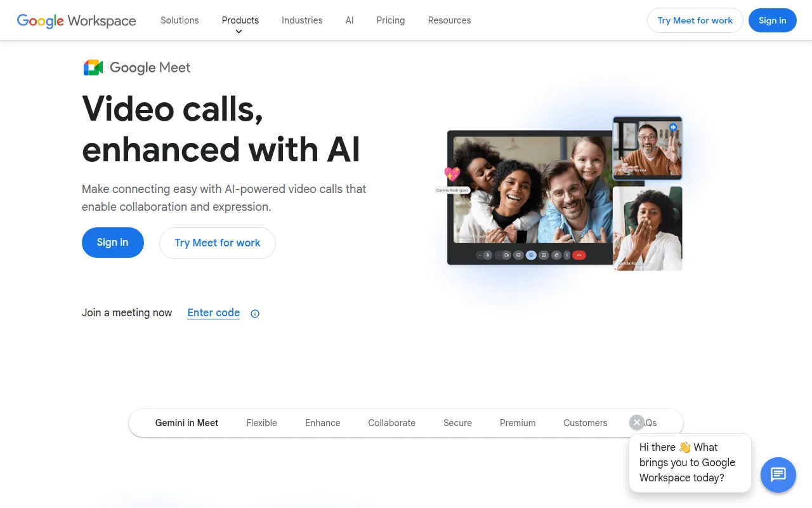Screen dimensions: 812x508
Task: Open the Pricing page
Action: [x=391, y=20]
